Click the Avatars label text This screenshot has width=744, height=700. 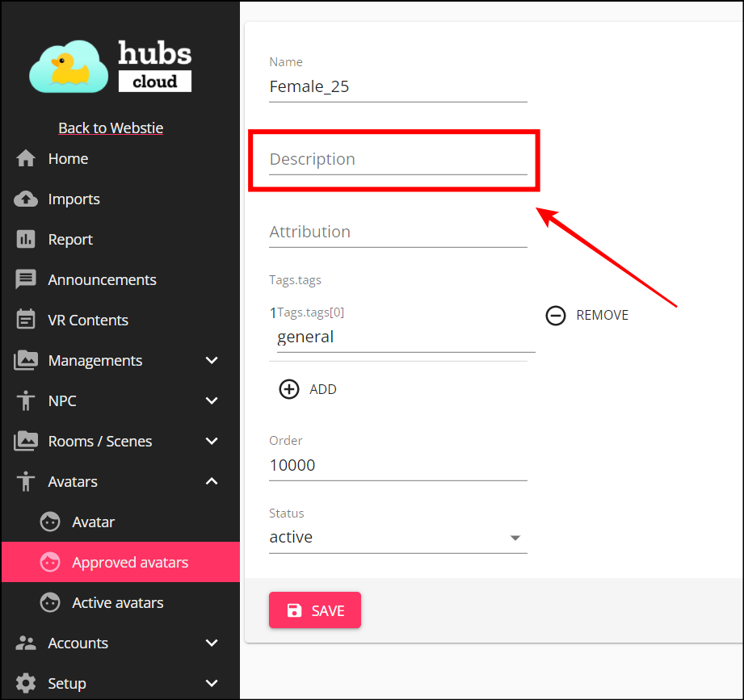coord(73,482)
